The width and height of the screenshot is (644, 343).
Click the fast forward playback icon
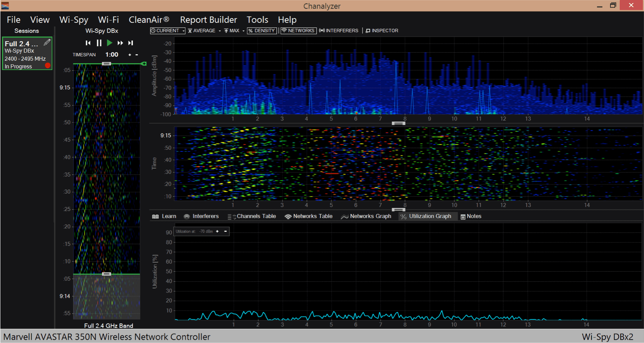(x=120, y=43)
